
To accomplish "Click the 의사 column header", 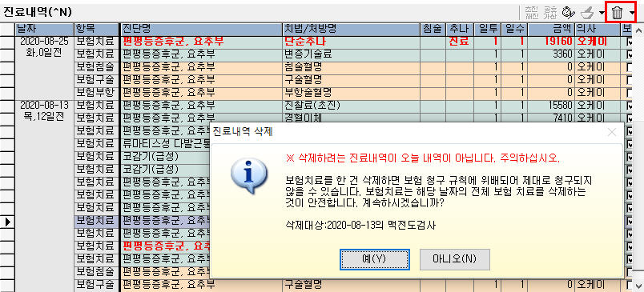I will click(x=598, y=29).
